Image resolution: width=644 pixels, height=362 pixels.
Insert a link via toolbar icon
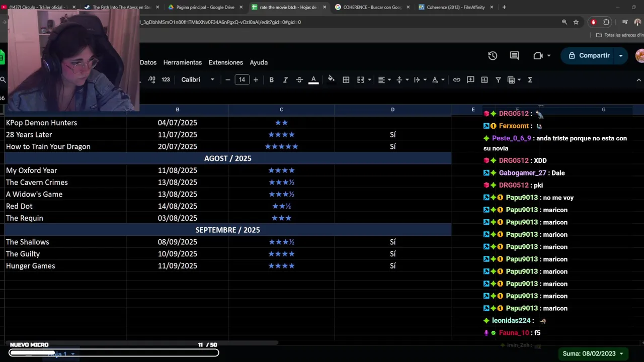(456, 80)
